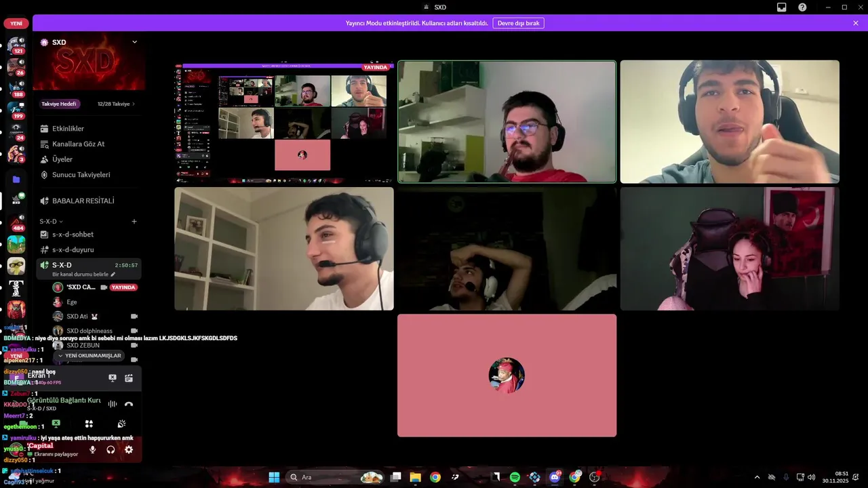Screen dimensions: 868x488
Task: Open green Minecraft-style server icon
Action: [x=16, y=244]
